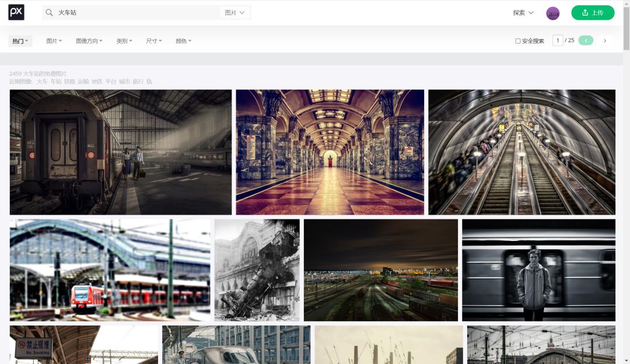Open the 类别 category filter

124,41
